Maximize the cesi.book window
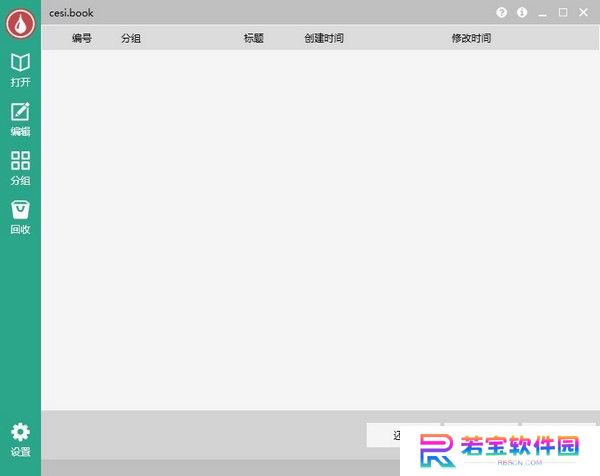 coord(563,13)
